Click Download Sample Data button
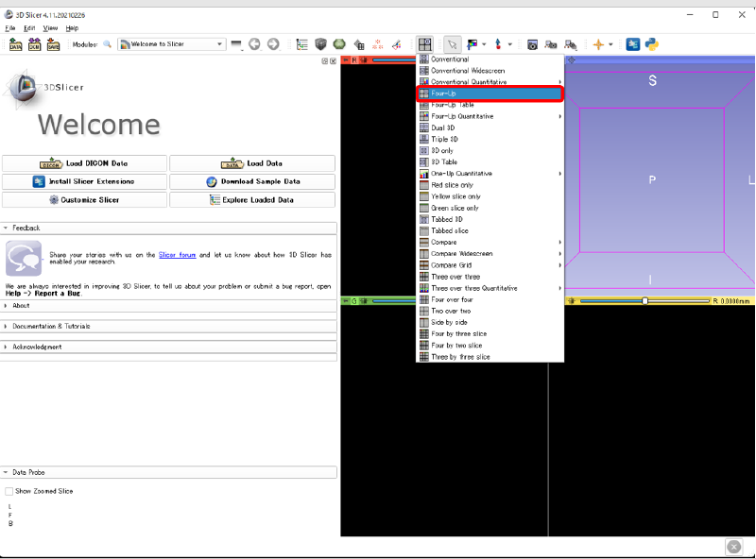Screen dimensions: 756x559 [252, 181]
